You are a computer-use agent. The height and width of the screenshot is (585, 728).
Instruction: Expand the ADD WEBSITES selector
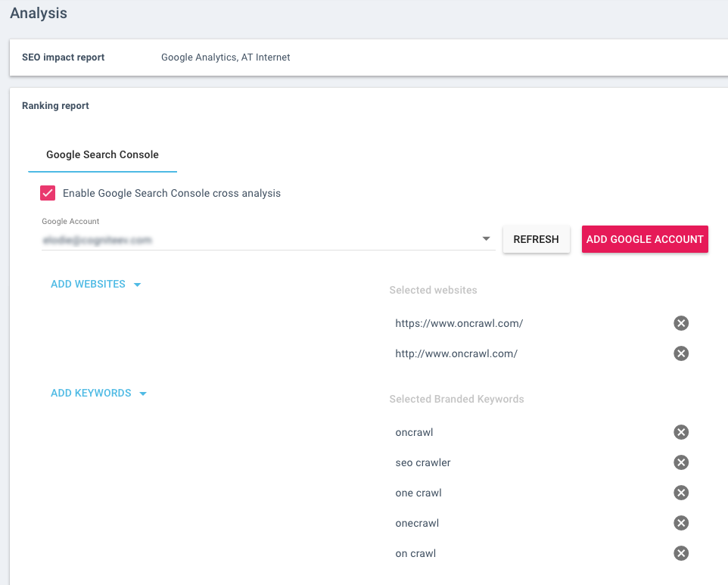pos(95,284)
